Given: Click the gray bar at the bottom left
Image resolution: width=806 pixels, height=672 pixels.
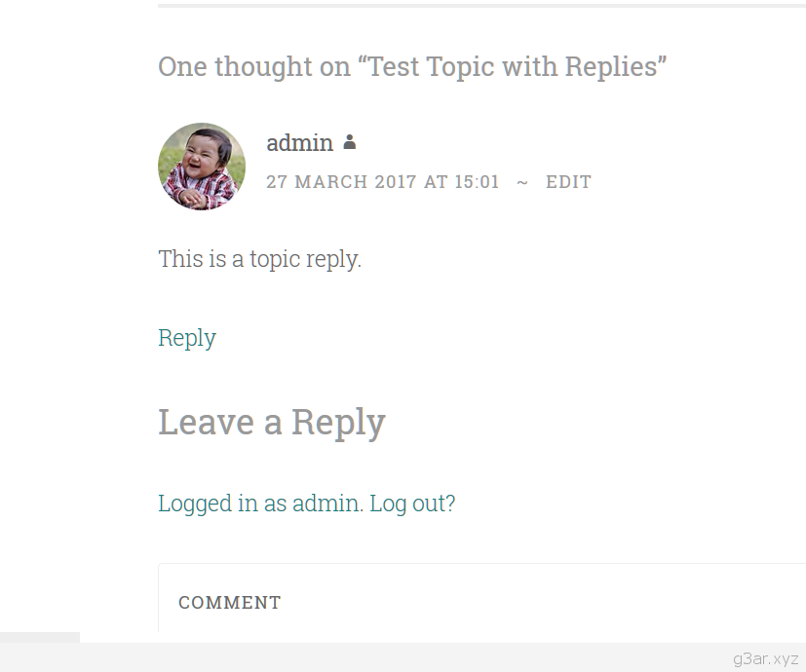Looking at the screenshot, I should [x=40, y=637].
